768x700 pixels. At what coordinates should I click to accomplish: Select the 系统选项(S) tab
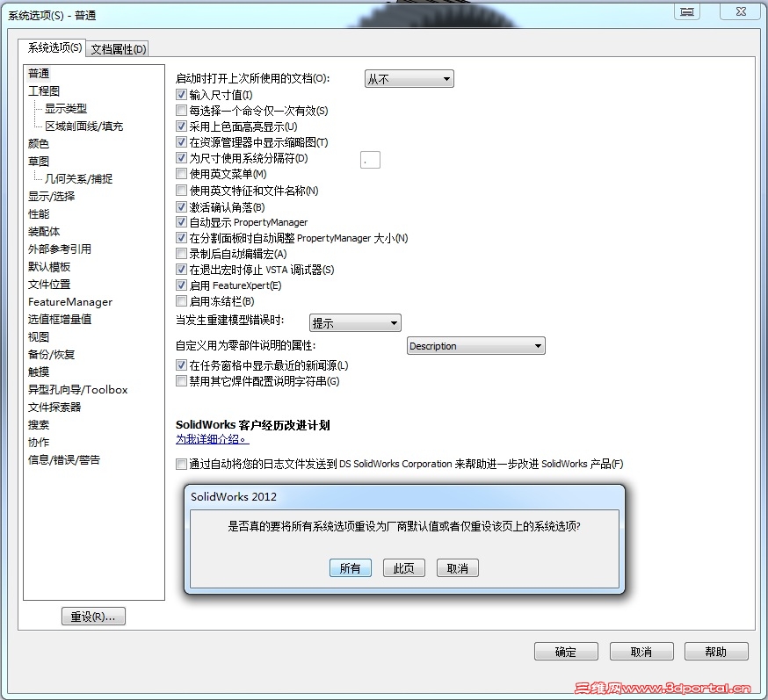tap(54, 47)
